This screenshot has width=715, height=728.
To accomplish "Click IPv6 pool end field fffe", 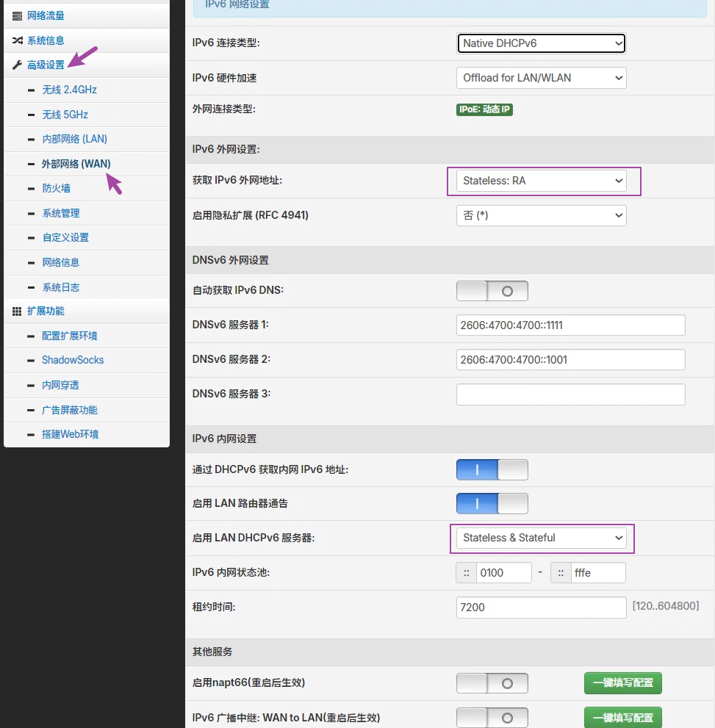I will 598,573.
